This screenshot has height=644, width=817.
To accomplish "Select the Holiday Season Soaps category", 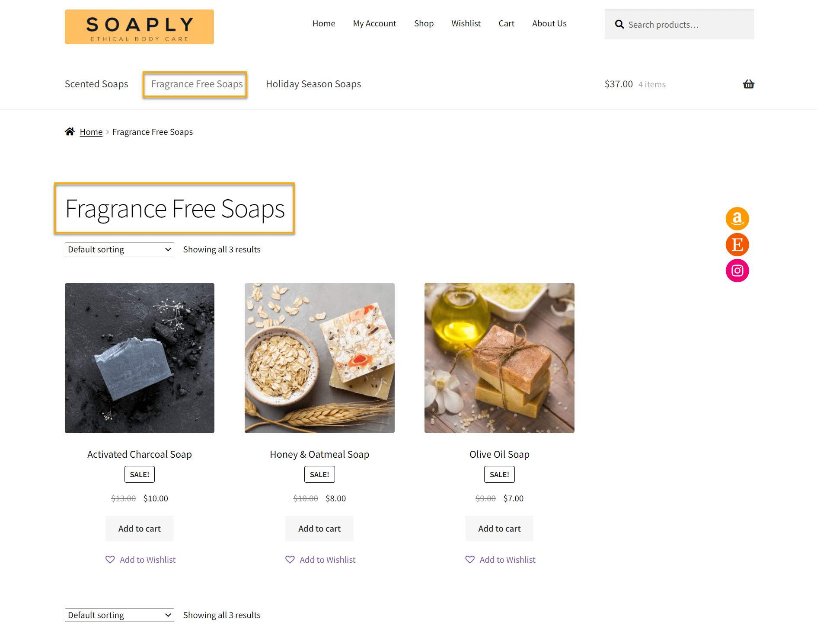I will (x=313, y=84).
